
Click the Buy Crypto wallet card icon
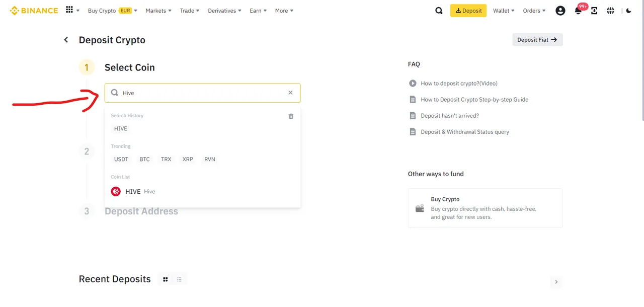[420, 208]
